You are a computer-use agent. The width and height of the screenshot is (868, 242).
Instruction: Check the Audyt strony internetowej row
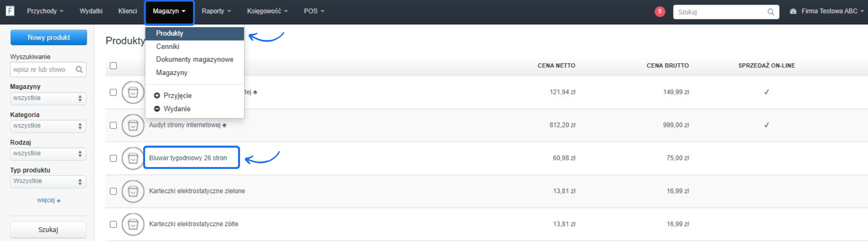click(x=113, y=125)
